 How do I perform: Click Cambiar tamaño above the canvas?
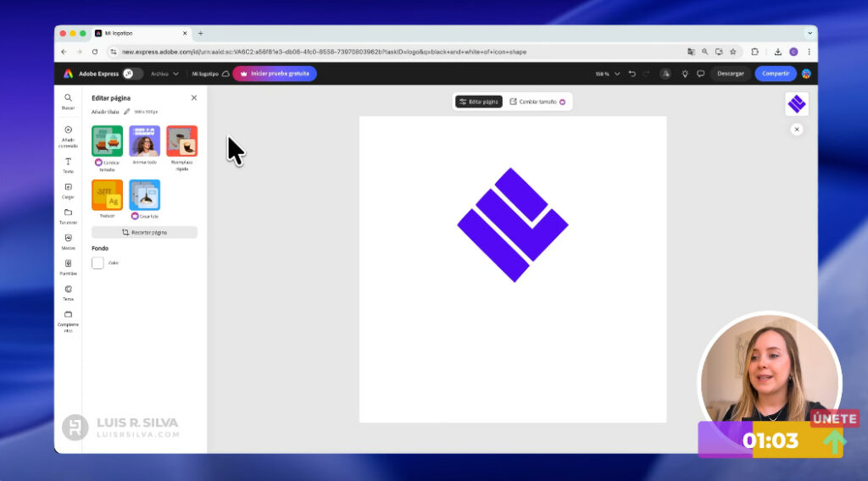537,102
